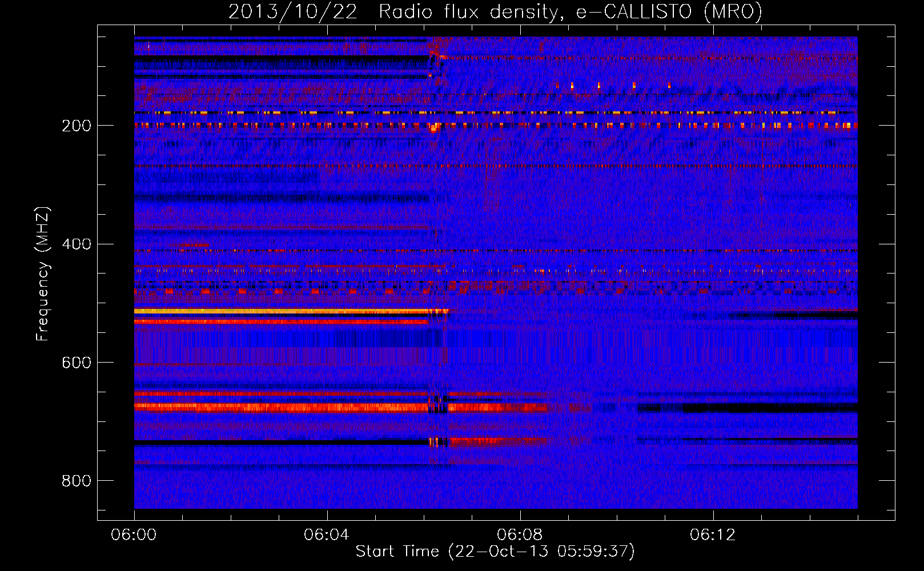Screen dimensions: 924x571
Task: Select the 'Frequency (MHZ)' y-axis label
Action: [43, 274]
